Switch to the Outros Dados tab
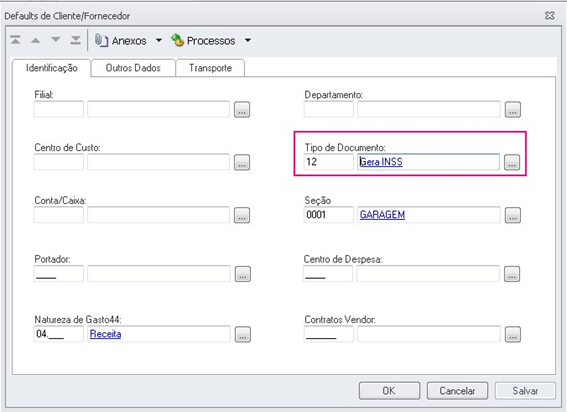The height and width of the screenshot is (412, 567). [133, 68]
